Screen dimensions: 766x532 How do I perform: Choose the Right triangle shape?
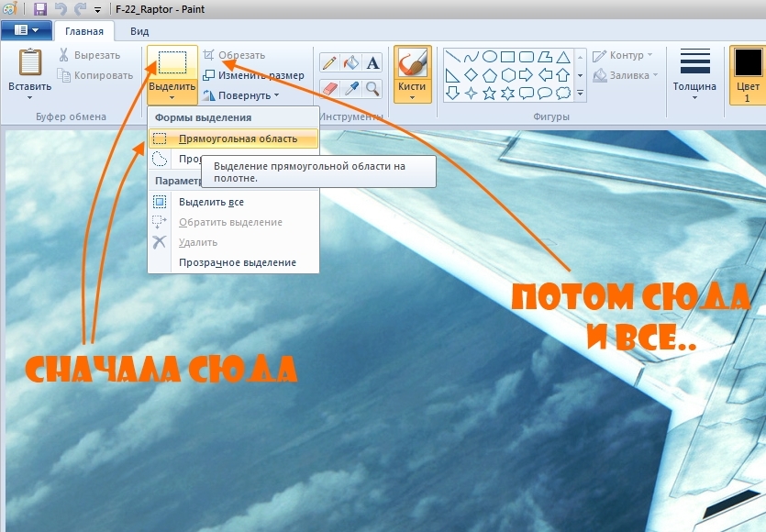452,75
